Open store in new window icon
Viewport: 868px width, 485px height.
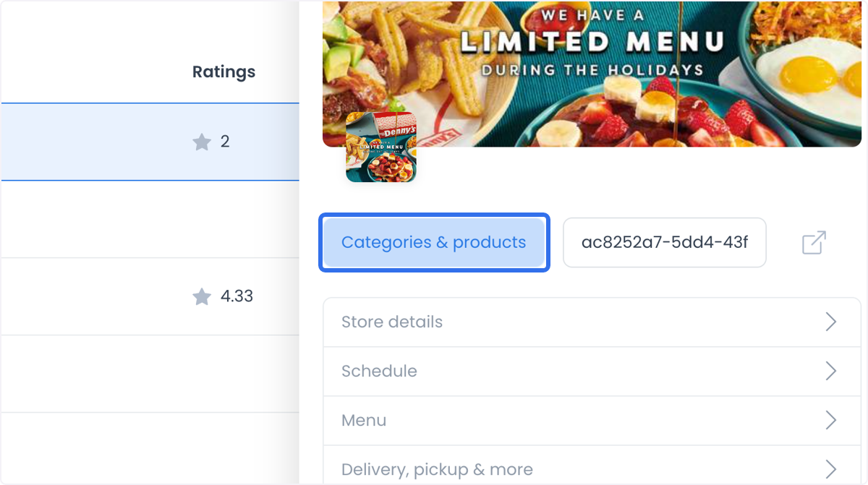[x=814, y=242]
